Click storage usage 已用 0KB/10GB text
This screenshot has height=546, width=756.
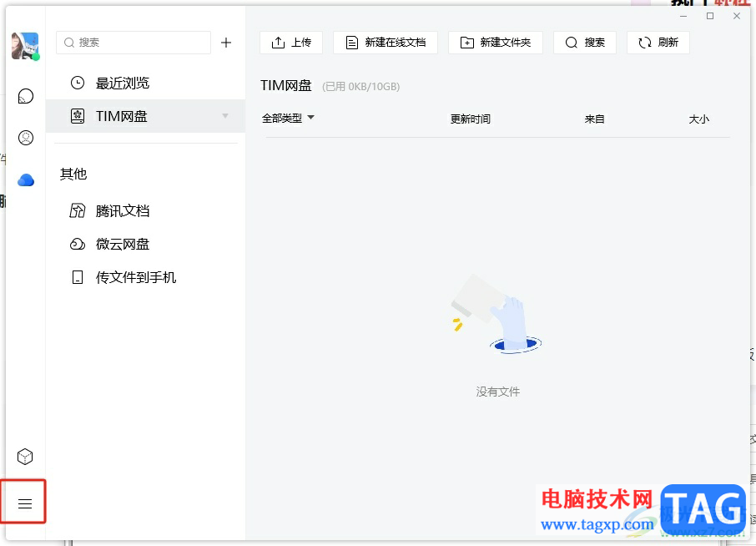pos(361,86)
